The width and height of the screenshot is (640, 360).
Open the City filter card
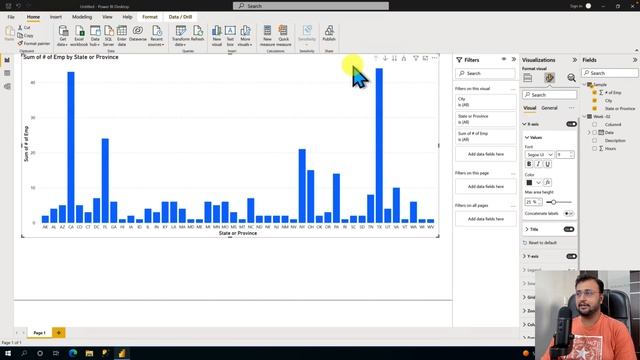485,102
